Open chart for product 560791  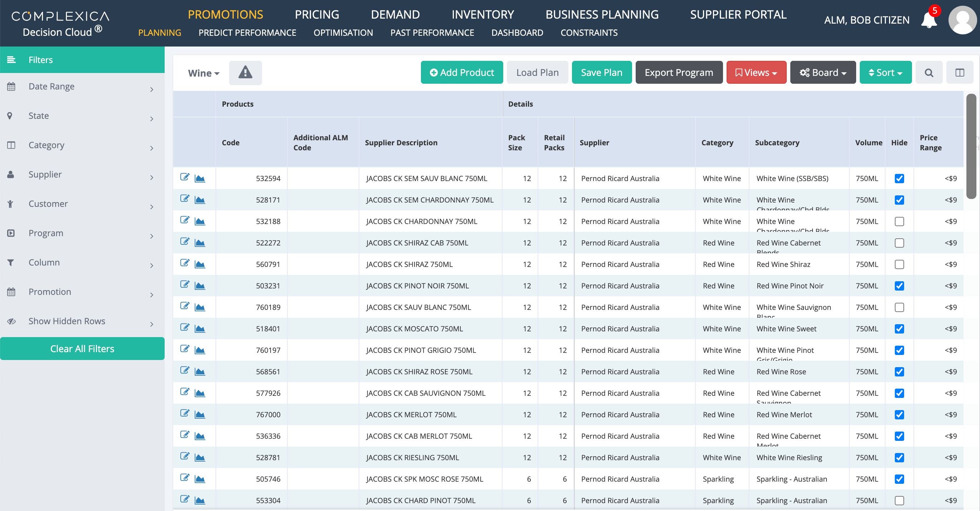(200, 264)
